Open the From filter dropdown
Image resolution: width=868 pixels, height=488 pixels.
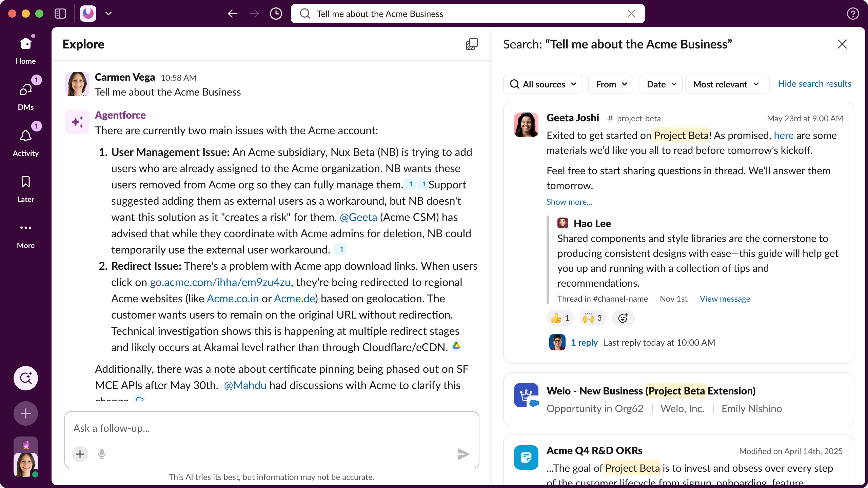[x=610, y=84]
